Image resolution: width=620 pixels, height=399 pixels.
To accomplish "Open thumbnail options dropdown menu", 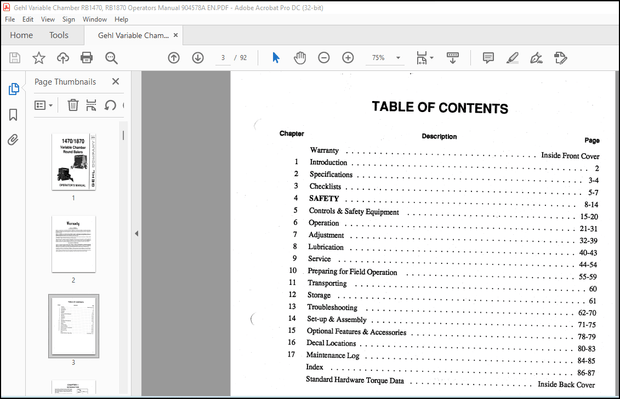I will (43, 105).
